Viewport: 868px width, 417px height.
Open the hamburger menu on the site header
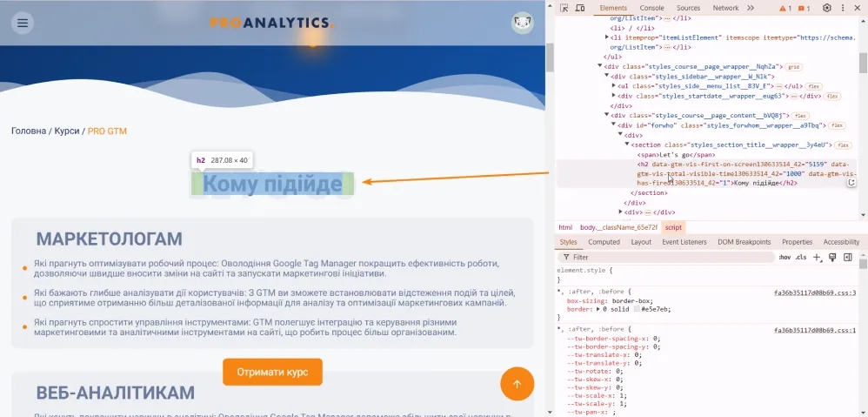coord(22,24)
